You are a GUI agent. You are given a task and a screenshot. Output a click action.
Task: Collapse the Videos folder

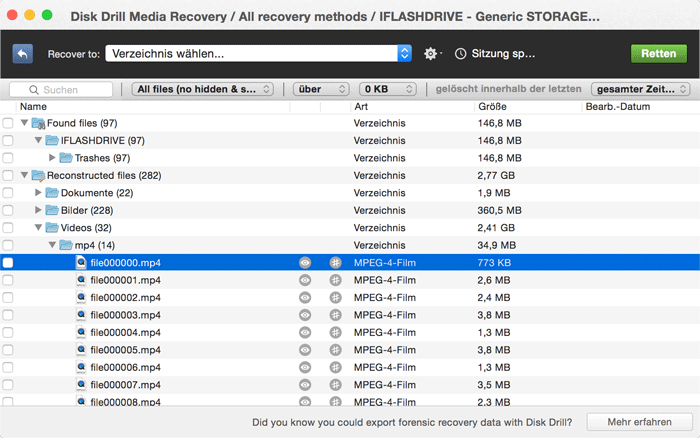38,227
